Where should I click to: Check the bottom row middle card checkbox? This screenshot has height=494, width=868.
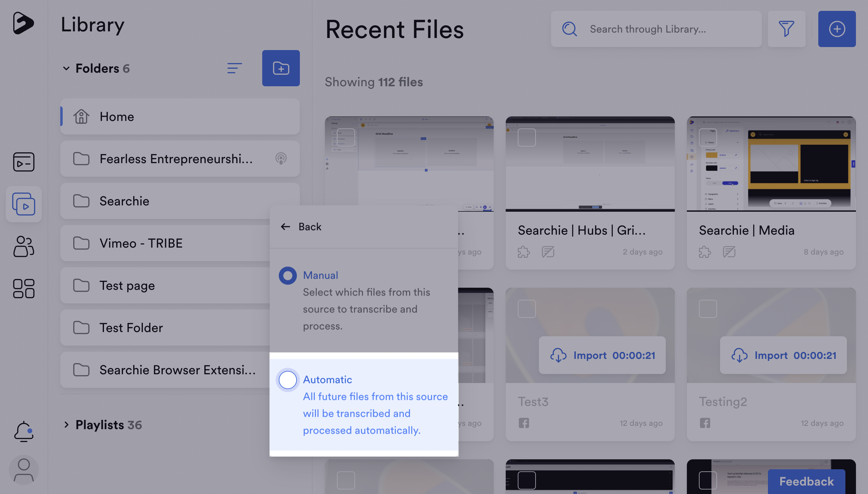[x=527, y=480]
